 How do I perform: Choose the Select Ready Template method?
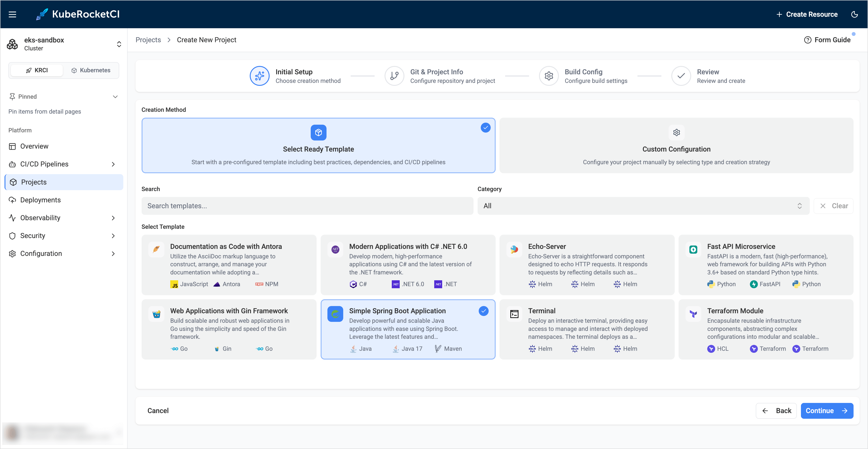[x=318, y=145]
